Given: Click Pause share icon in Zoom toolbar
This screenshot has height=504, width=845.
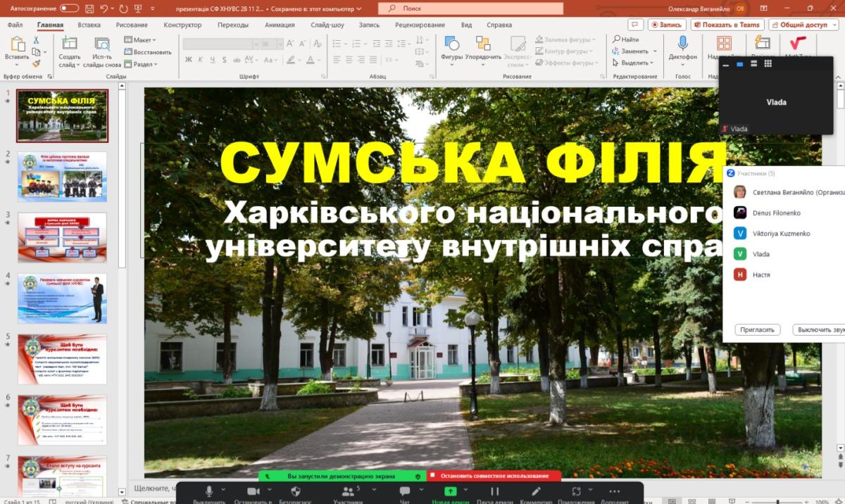Looking at the screenshot, I should click(x=494, y=491).
